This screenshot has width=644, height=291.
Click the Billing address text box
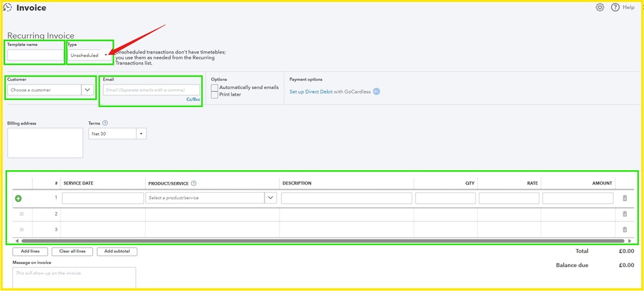(x=45, y=143)
